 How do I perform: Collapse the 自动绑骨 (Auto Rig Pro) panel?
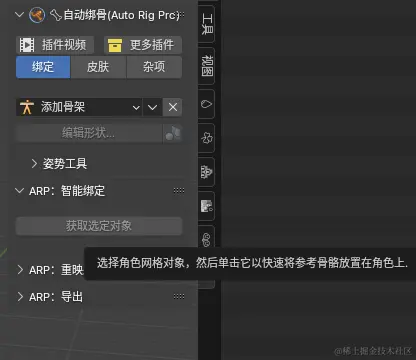pos(20,15)
